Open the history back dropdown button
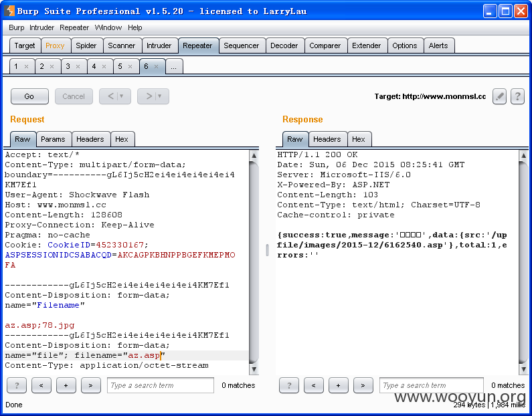 [x=115, y=96]
